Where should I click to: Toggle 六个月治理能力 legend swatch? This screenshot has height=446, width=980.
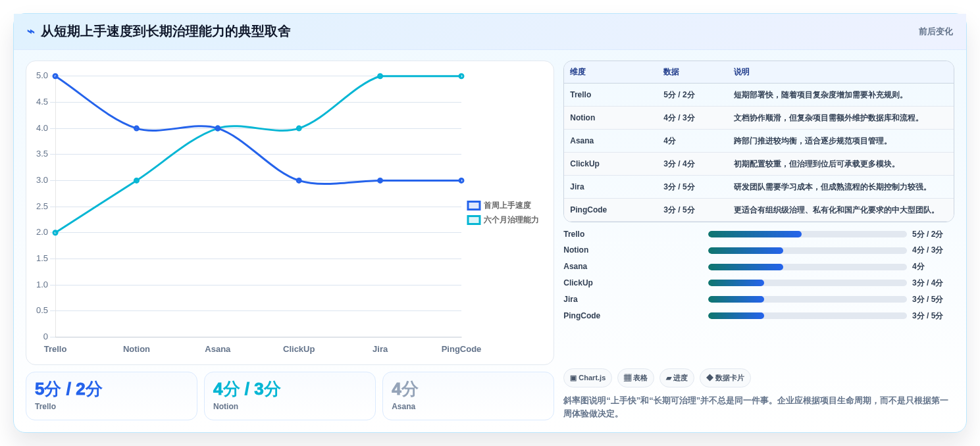(x=474, y=220)
